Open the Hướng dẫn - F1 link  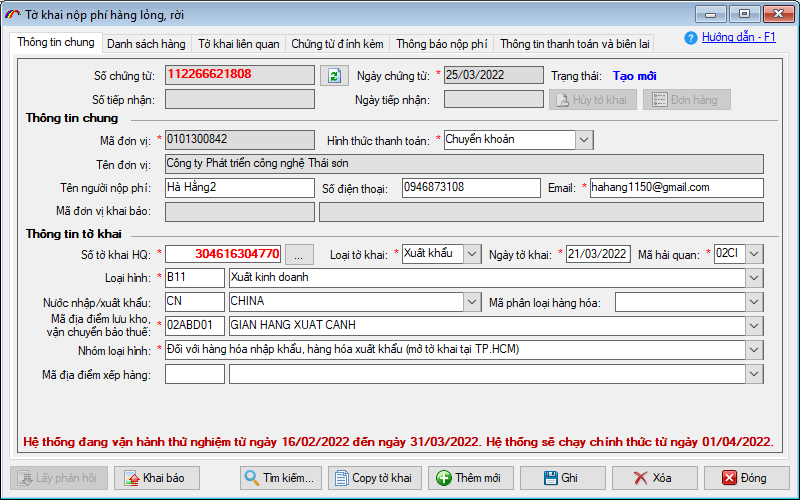point(738,37)
